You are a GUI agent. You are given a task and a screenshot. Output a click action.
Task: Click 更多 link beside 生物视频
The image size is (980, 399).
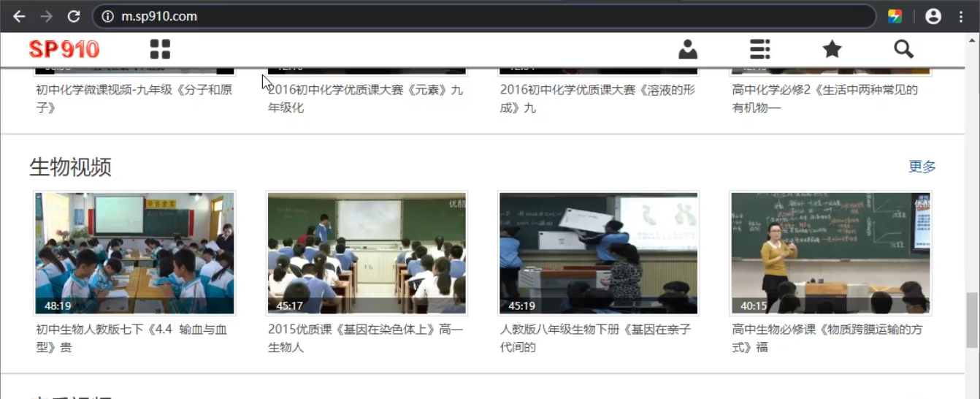pos(922,167)
